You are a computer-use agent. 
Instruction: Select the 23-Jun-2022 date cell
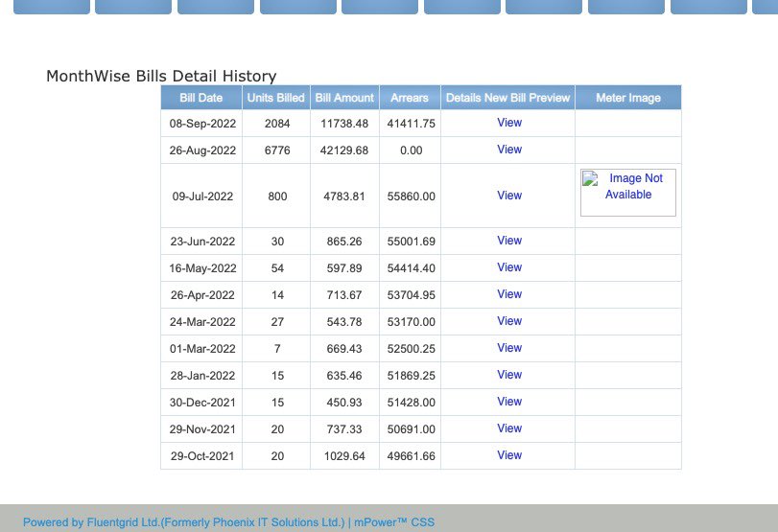click(x=202, y=242)
